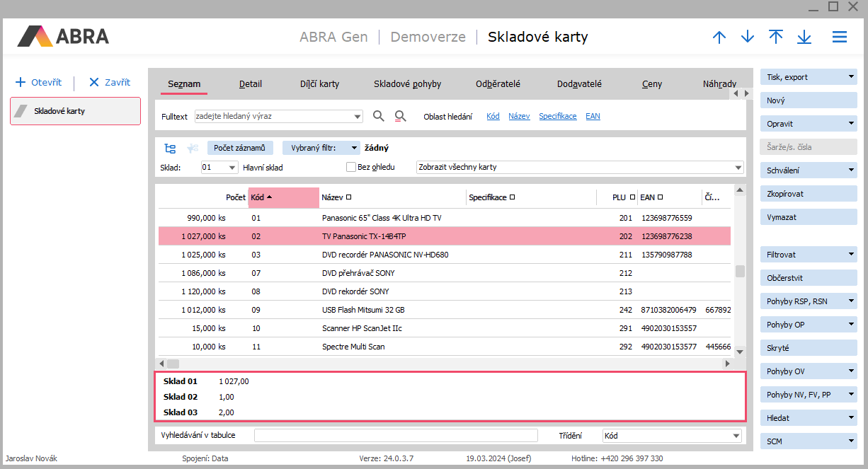Click the greyed filter clear icon
This screenshot has width=868, height=469.
[192, 149]
